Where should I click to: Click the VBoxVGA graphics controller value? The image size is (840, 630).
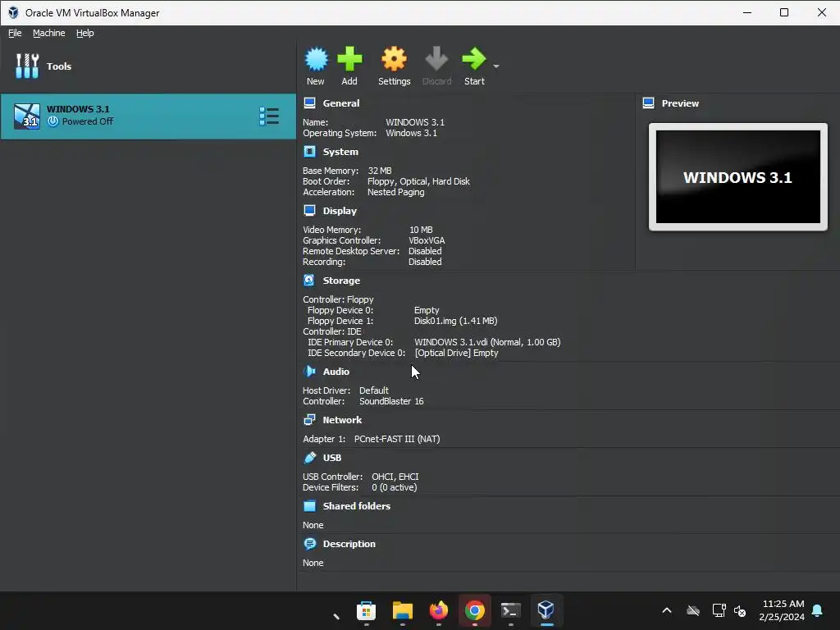click(427, 240)
